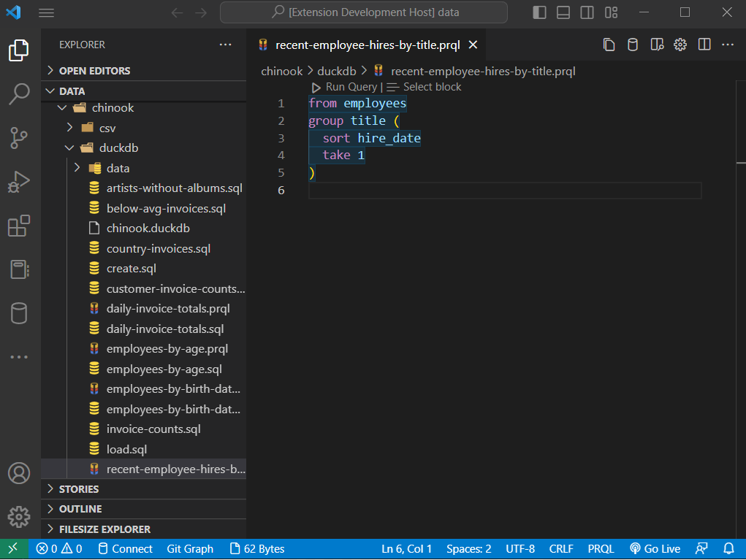Viewport: 746px width, 560px height.
Task: Open the Run and Debug view
Action: click(19, 181)
